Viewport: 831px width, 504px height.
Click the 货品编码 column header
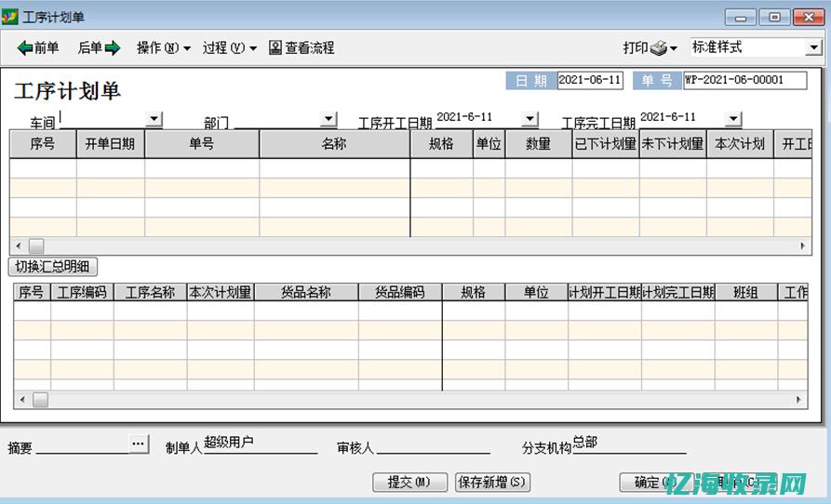pyautogui.click(x=400, y=292)
